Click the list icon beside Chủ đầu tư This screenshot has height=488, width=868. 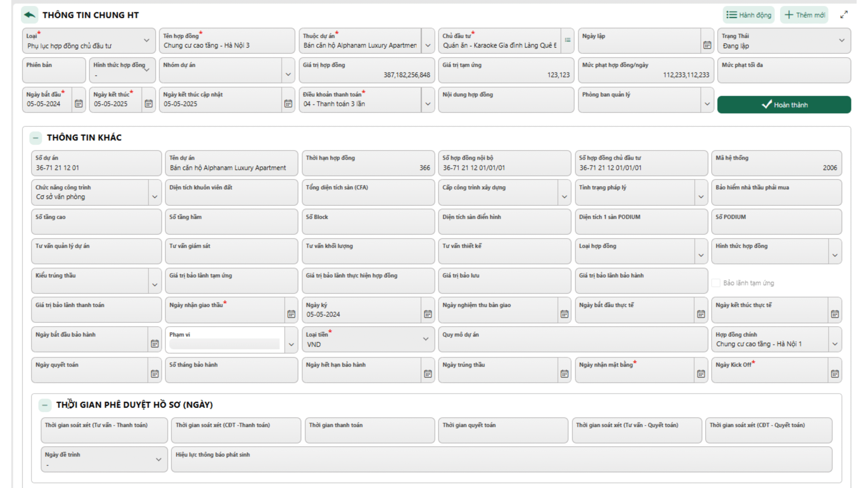coord(567,40)
